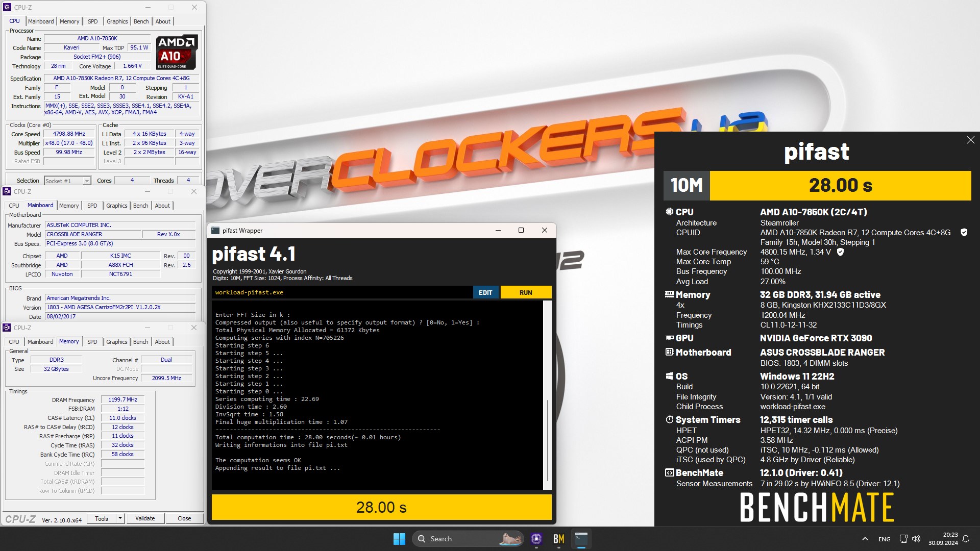This screenshot has width=980, height=551.
Task: Click the Memory section icon in BenchMate panel
Action: tap(669, 294)
